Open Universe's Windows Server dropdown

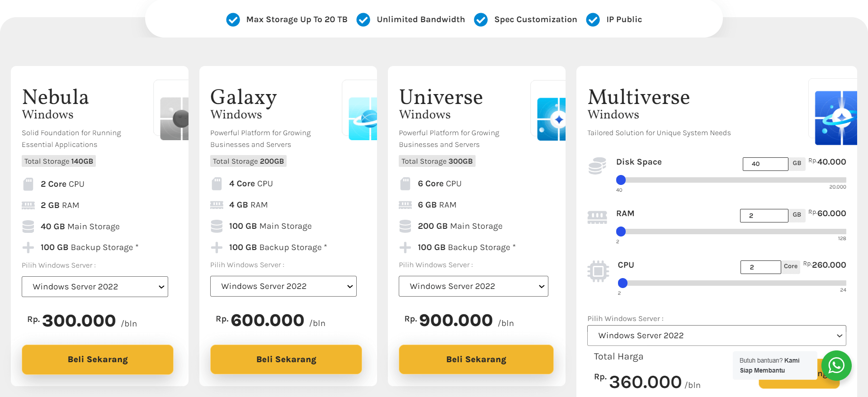473,286
